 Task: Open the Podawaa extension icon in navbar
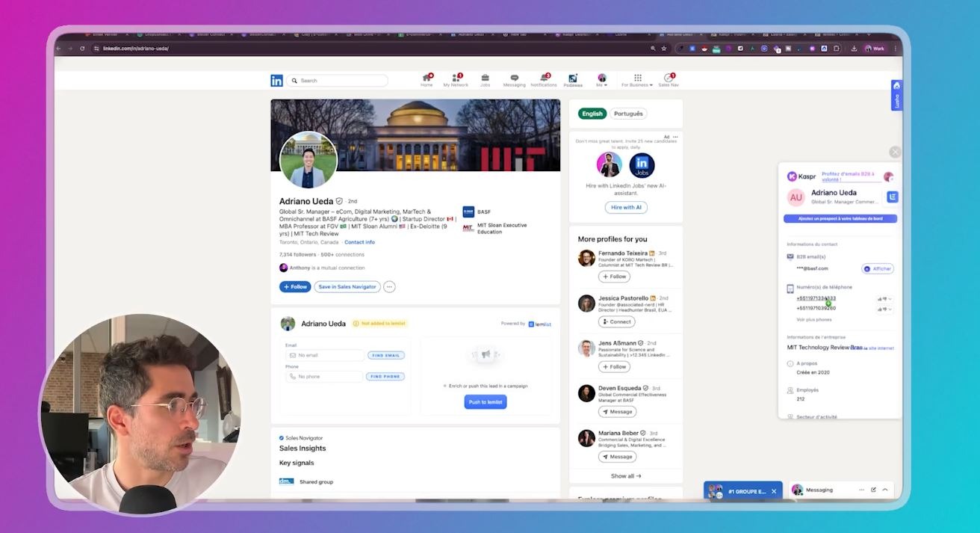(x=573, y=80)
